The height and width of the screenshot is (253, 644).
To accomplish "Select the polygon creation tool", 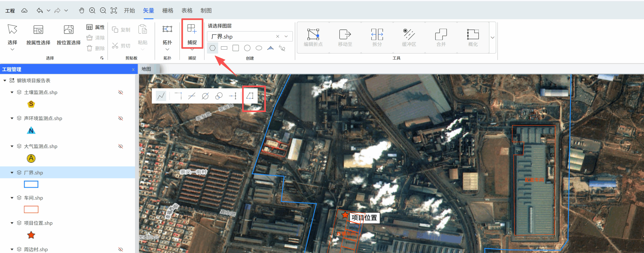I will 213,48.
